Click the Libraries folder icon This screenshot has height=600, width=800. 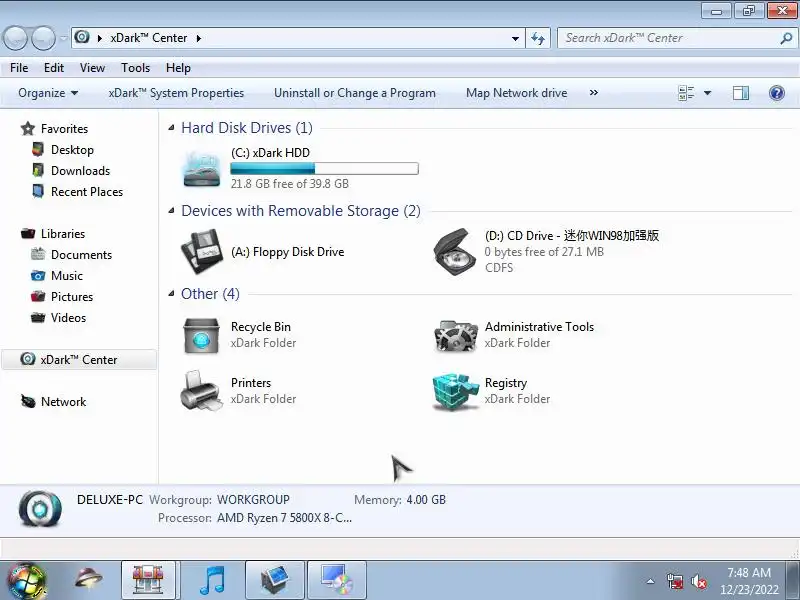coord(28,234)
